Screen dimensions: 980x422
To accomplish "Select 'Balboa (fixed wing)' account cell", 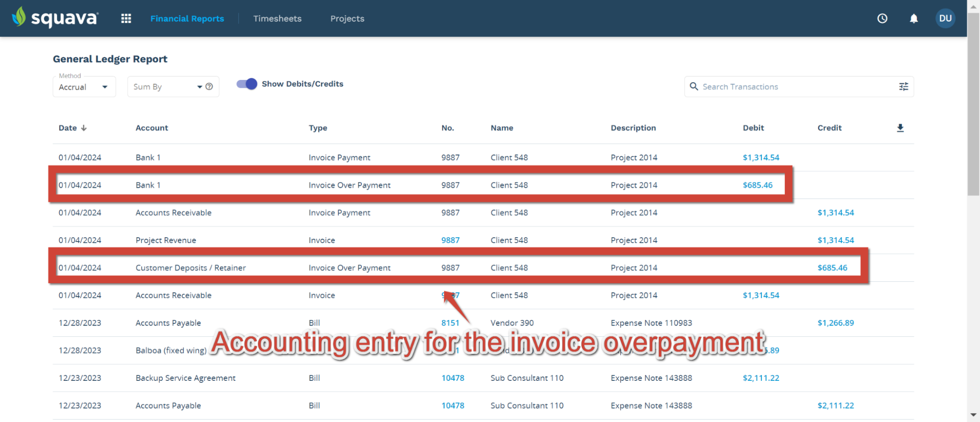I will click(x=171, y=350).
